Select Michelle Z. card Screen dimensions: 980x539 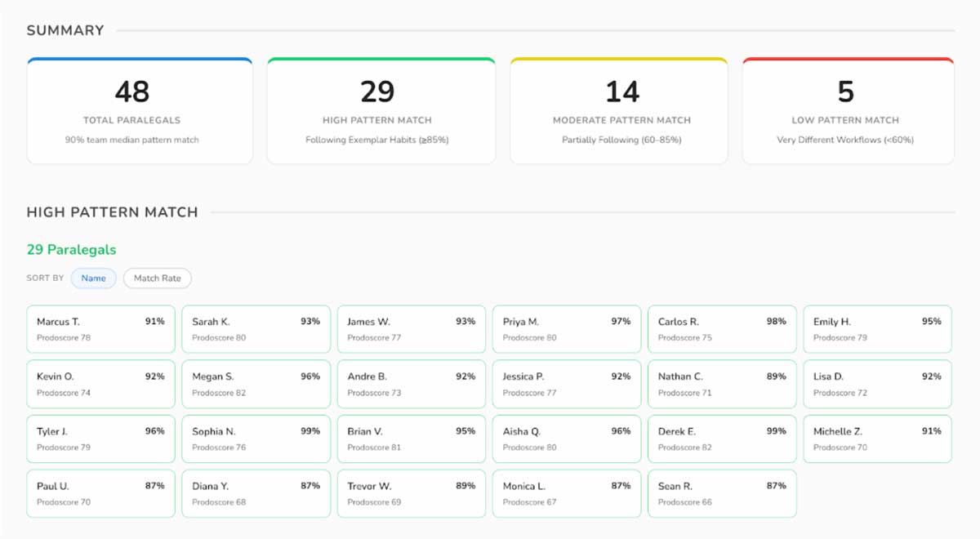(x=877, y=439)
